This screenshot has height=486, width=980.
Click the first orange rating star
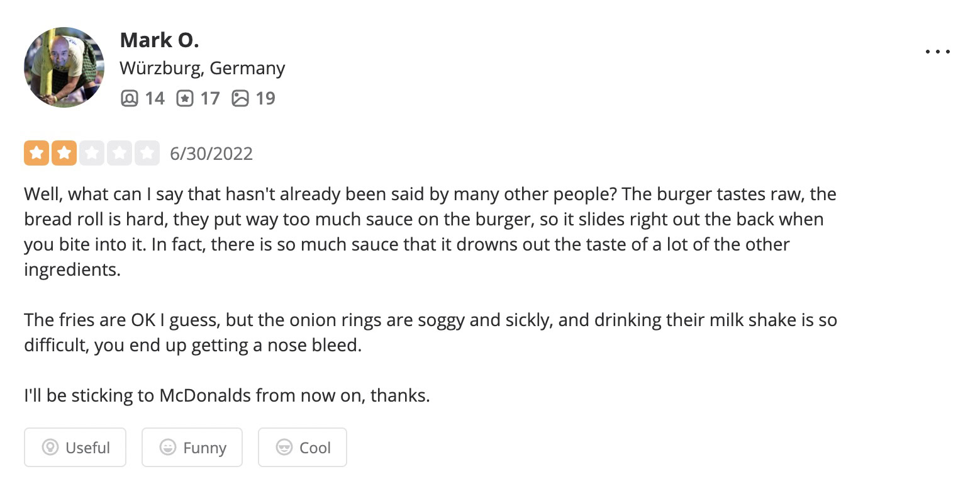[36, 153]
